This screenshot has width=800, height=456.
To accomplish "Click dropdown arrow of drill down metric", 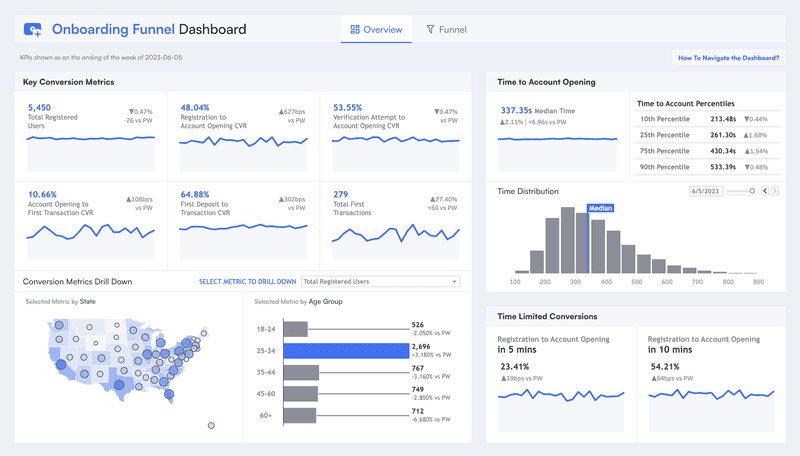I will (x=454, y=282).
